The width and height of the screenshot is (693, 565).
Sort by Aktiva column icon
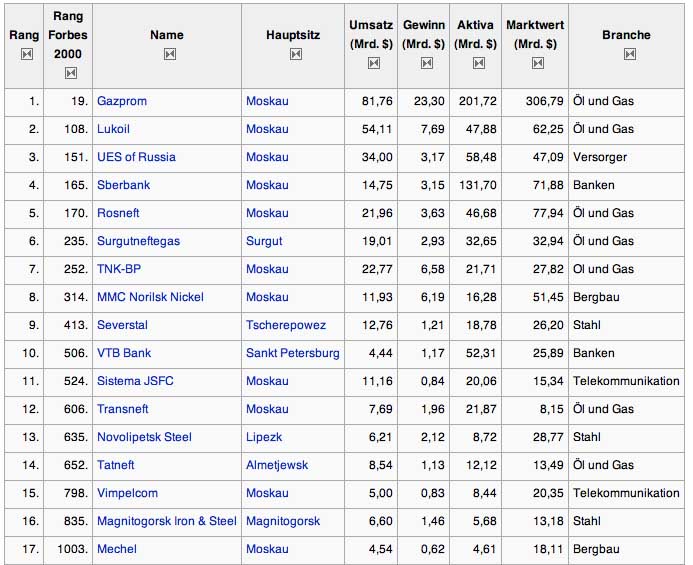tap(479, 63)
